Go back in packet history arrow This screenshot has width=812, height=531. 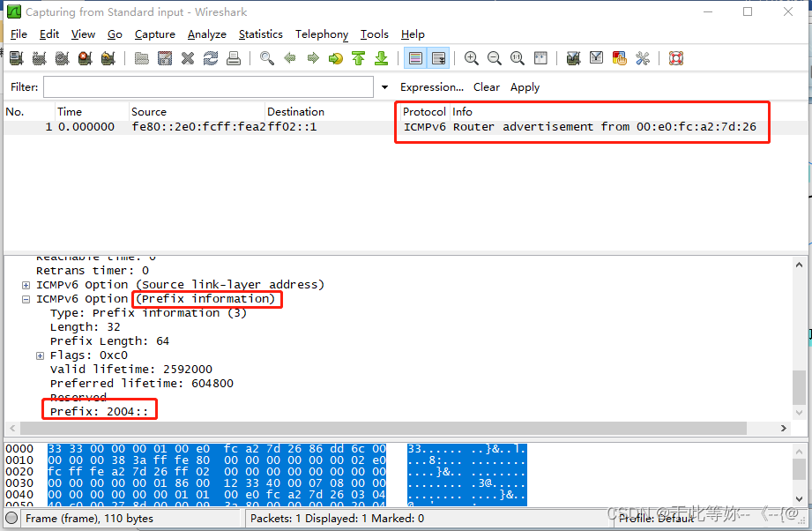[x=290, y=58]
